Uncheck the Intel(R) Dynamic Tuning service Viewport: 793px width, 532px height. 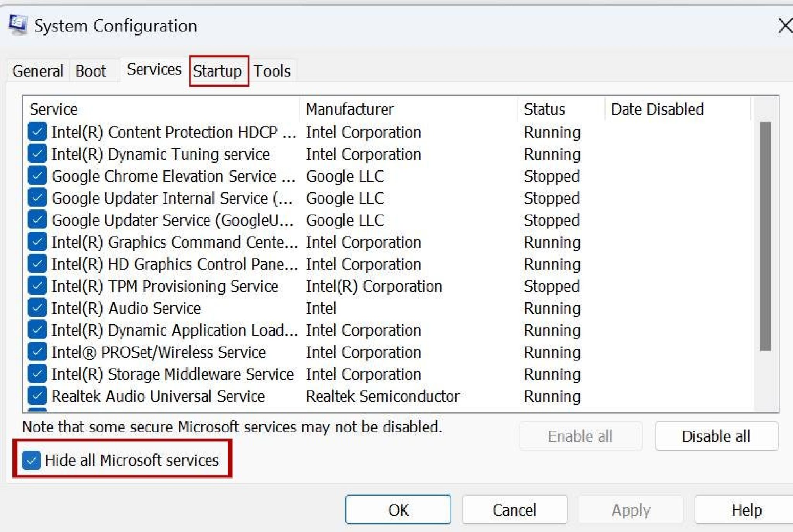point(37,154)
